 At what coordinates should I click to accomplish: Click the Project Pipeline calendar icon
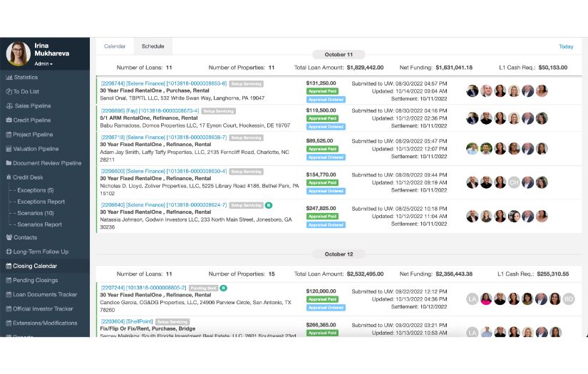(x=9, y=134)
